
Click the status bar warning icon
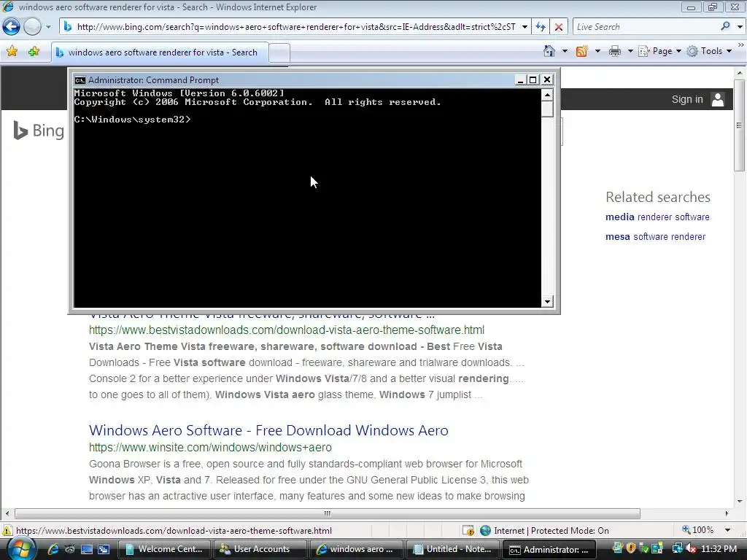tap(7, 531)
